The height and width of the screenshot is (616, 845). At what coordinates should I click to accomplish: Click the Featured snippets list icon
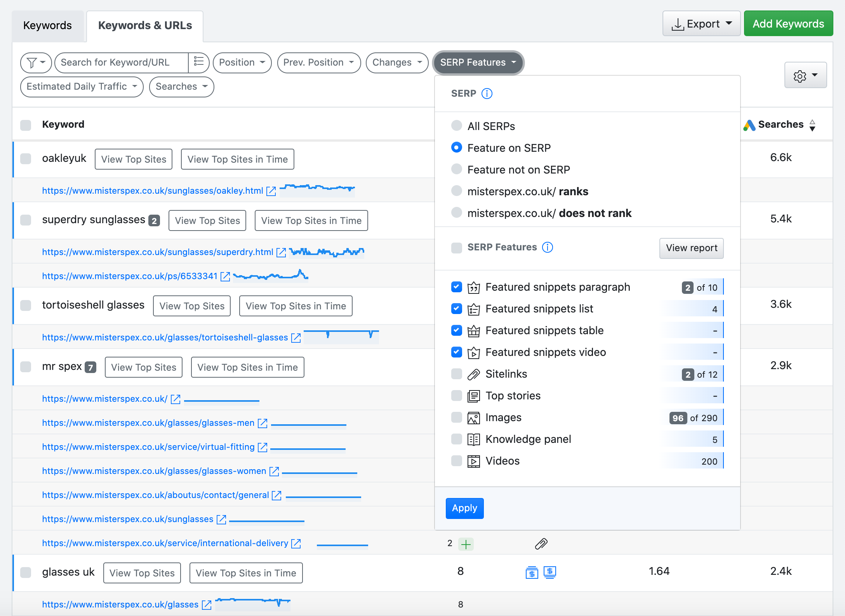click(x=474, y=309)
